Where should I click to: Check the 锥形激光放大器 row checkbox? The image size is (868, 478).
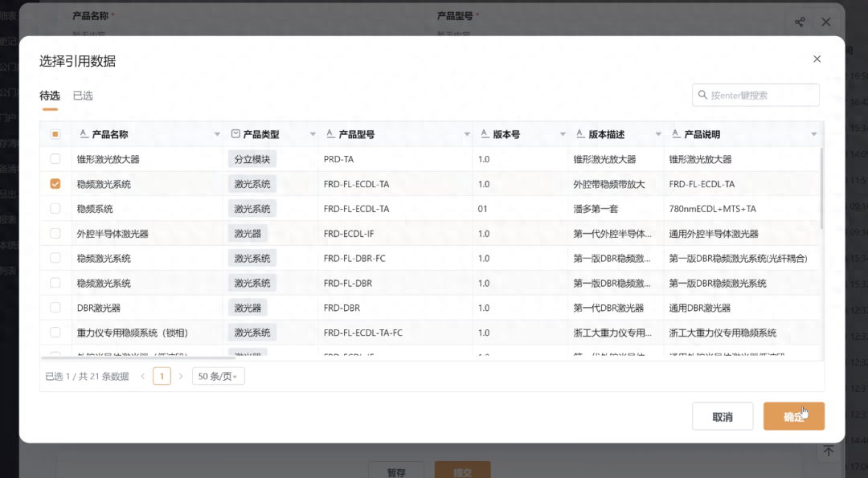point(55,158)
